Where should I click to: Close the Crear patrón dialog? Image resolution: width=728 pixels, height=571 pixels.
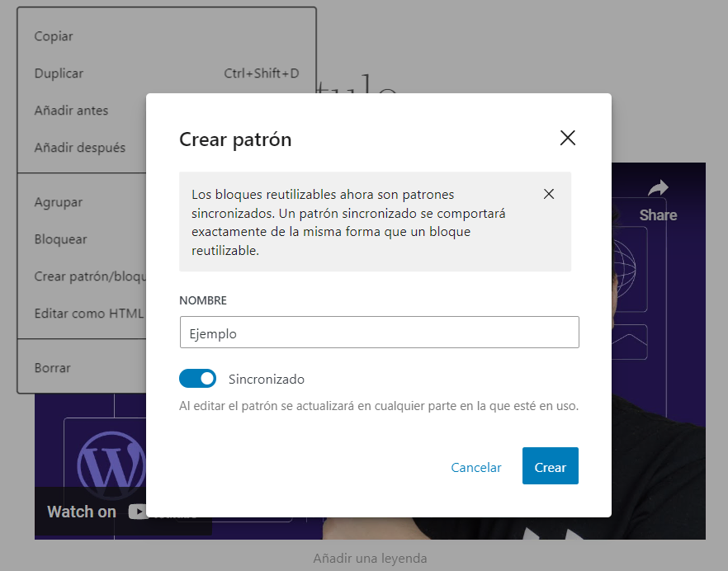[x=567, y=139]
